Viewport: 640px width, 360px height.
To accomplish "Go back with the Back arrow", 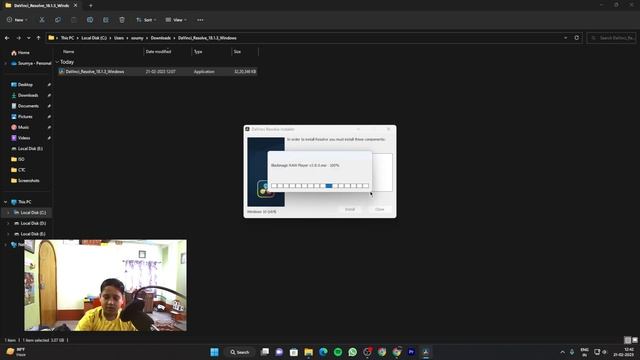I will pos(7,38).
